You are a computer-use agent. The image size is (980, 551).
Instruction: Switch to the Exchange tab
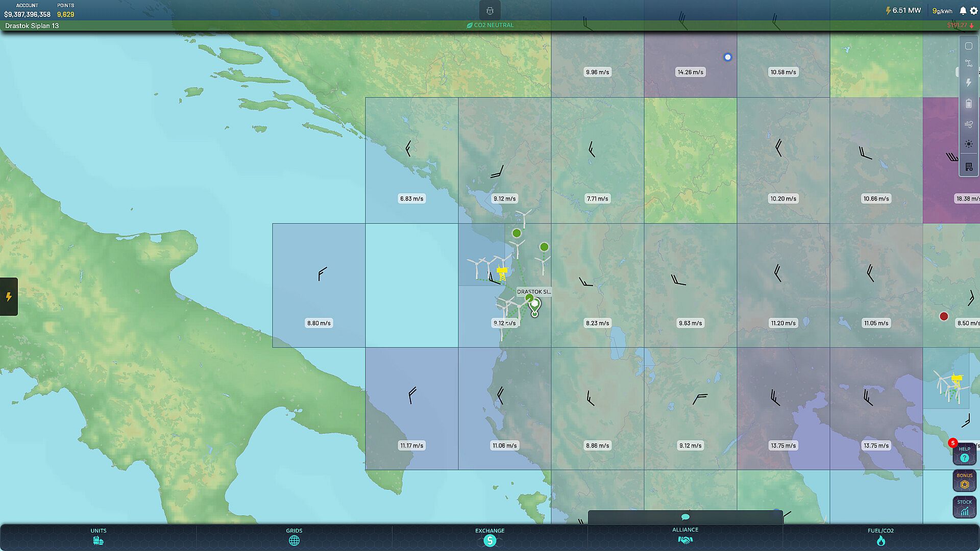(x=489, y=537)
